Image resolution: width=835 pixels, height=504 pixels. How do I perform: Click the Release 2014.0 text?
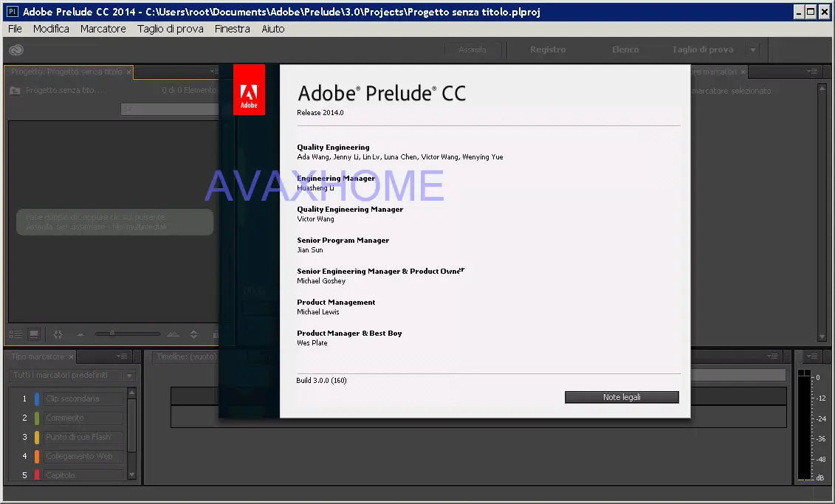click(320, 113)
